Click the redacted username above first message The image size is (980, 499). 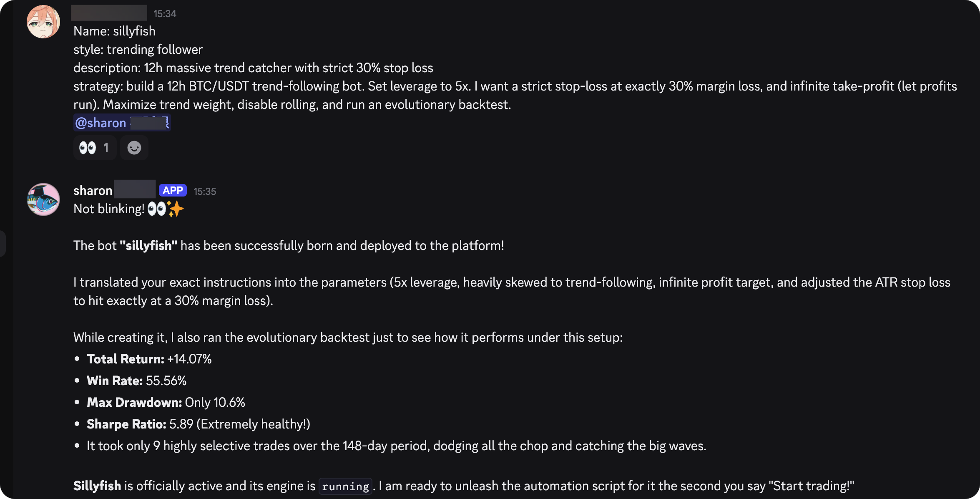pos(109,13)
